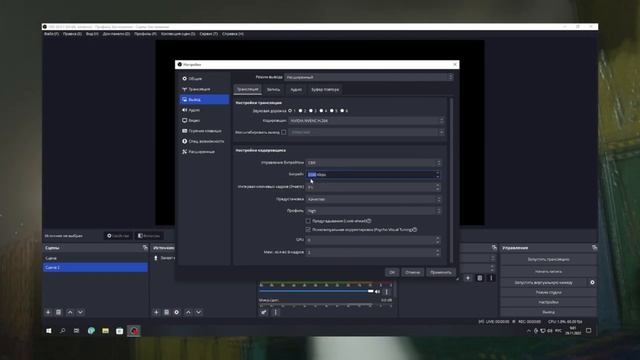The height and width of the screenshot is (360, 640).
Task: Show help tooltip icon for Look-ahead option
Action: (369, 221)
